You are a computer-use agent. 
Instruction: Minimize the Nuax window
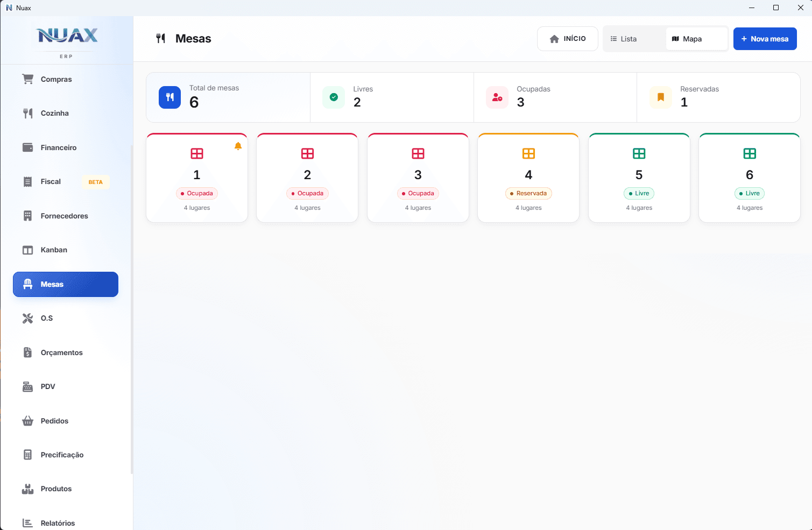pyautogui.click(x=752, y=8)
